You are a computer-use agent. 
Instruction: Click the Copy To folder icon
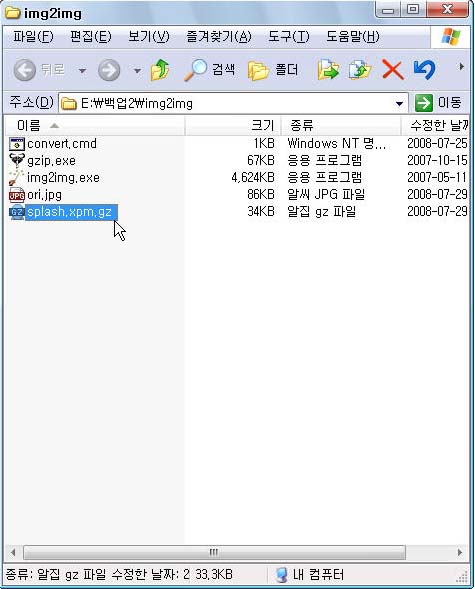tap(360, 69)
